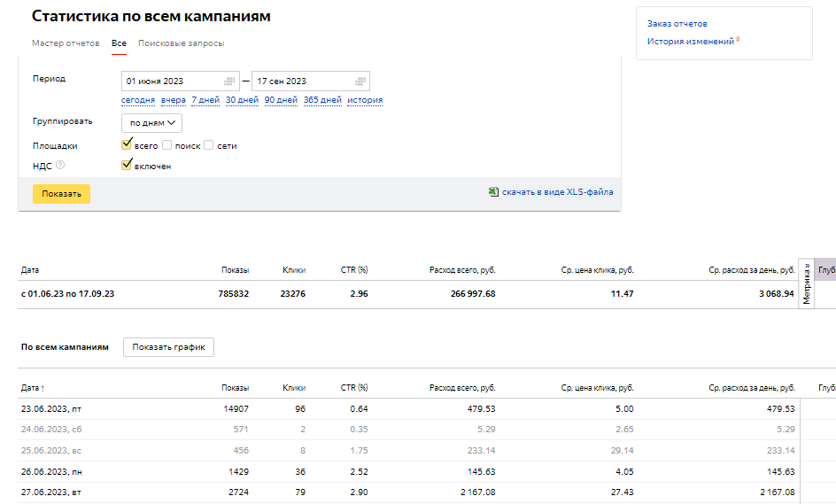This screenshot has height=504, width=836.
Task: Click the Показать график button
Action: coord(168,347)
